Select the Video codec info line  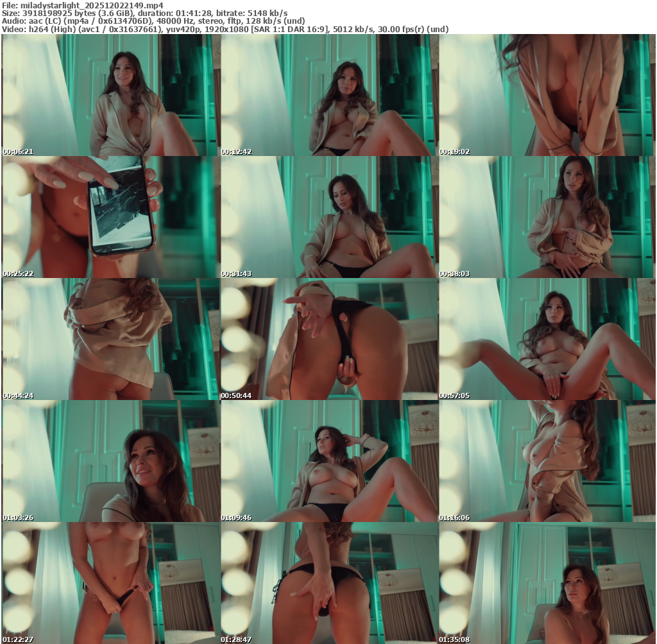[x=225, y=30]
